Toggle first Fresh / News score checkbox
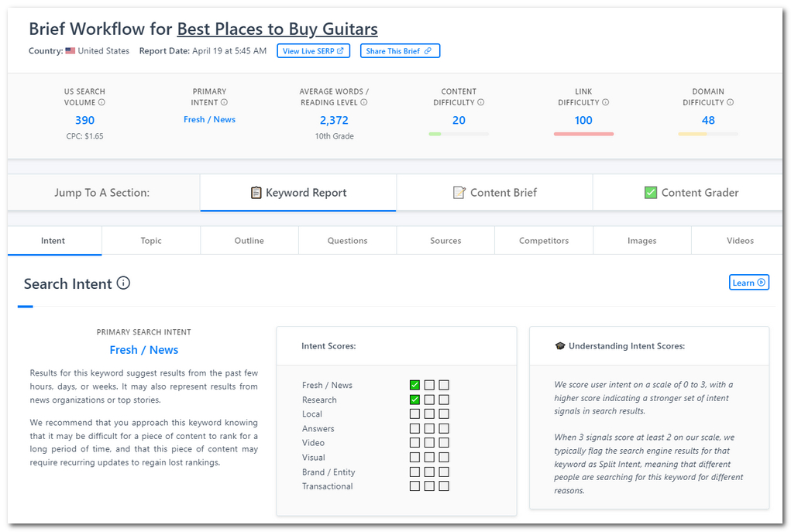 coord(414,385)
